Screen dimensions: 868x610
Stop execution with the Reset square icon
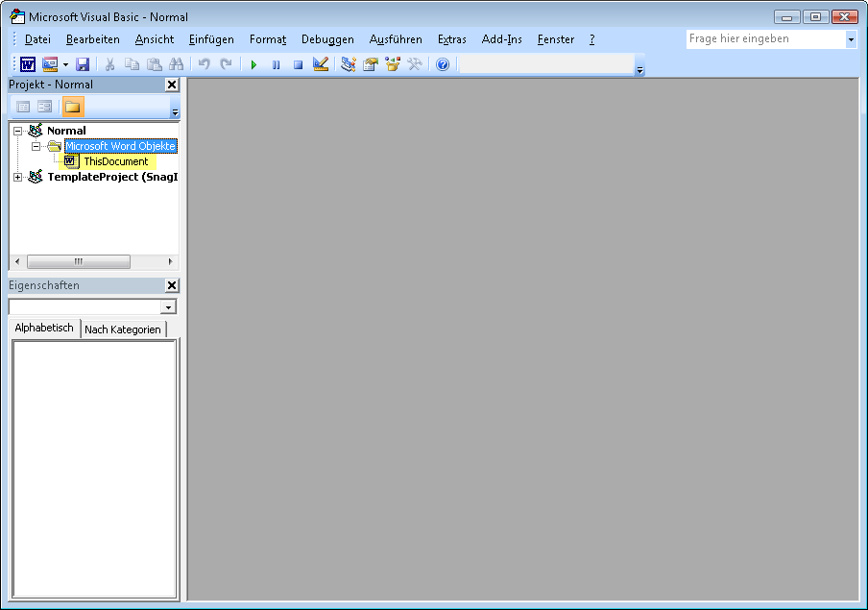298,64
